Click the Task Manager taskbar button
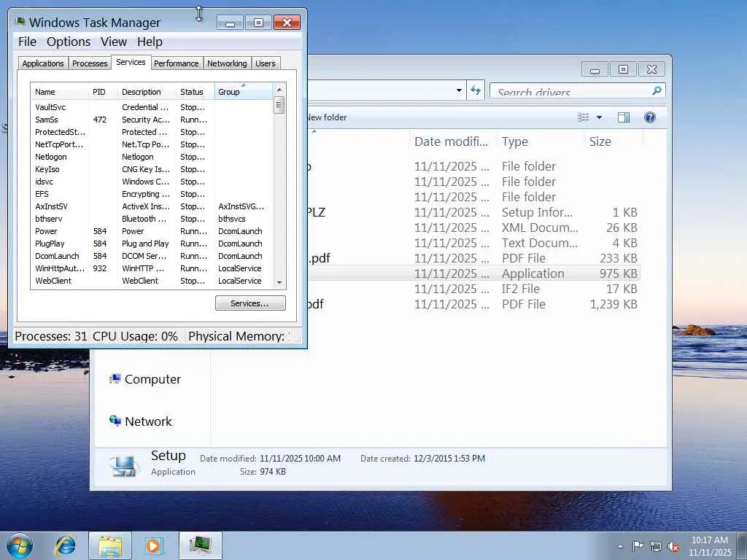The image size is (747, 560). click(200, 545)
